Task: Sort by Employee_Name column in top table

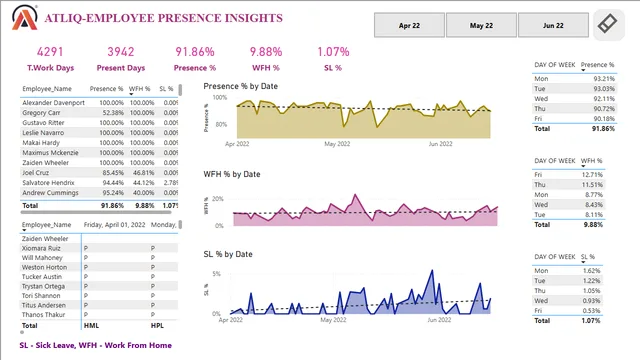Action: (x=47, y=89)
